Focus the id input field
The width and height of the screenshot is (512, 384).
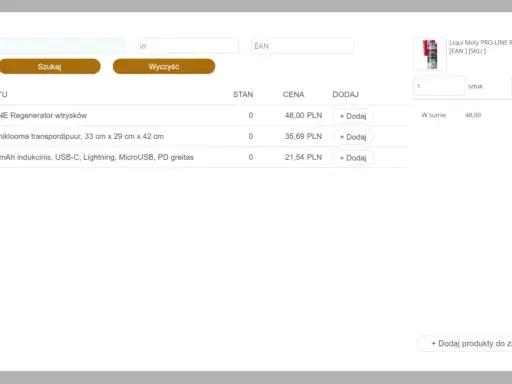pyautogui.click(x=188, y=46)
